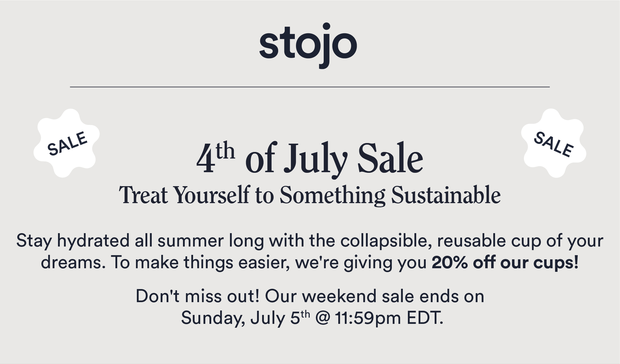Click the word "Something" in the subheading
The height and width of the screenshot is (364, 620).
coord(332,196)
